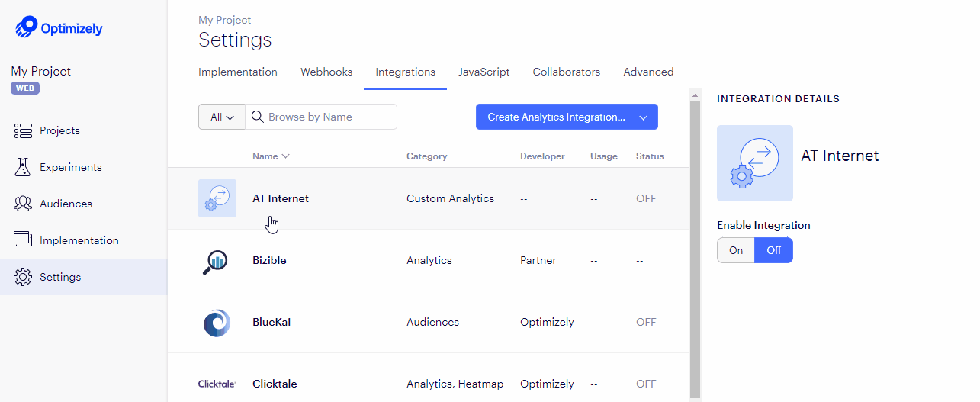The height and width of the screenshot is (402, 980).
Task: Click the Experiments flask icon
Action: [x=23, y=167]
